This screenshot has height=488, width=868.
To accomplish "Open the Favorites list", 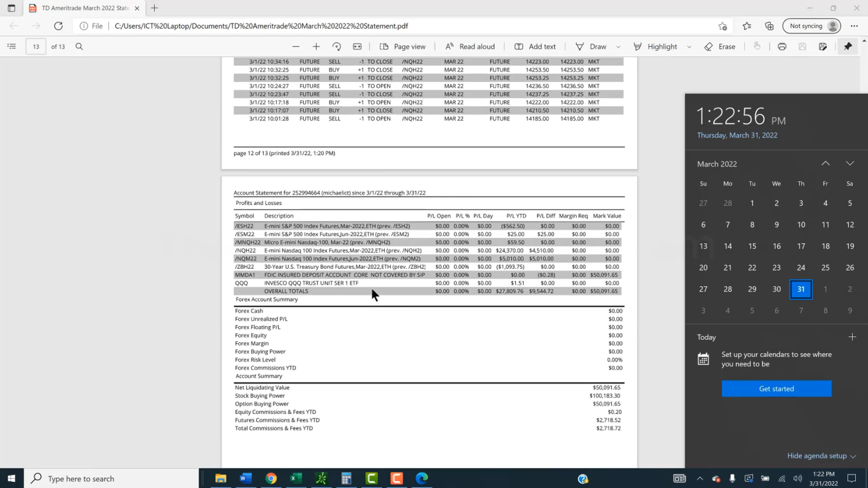I will tap(747, 26).
